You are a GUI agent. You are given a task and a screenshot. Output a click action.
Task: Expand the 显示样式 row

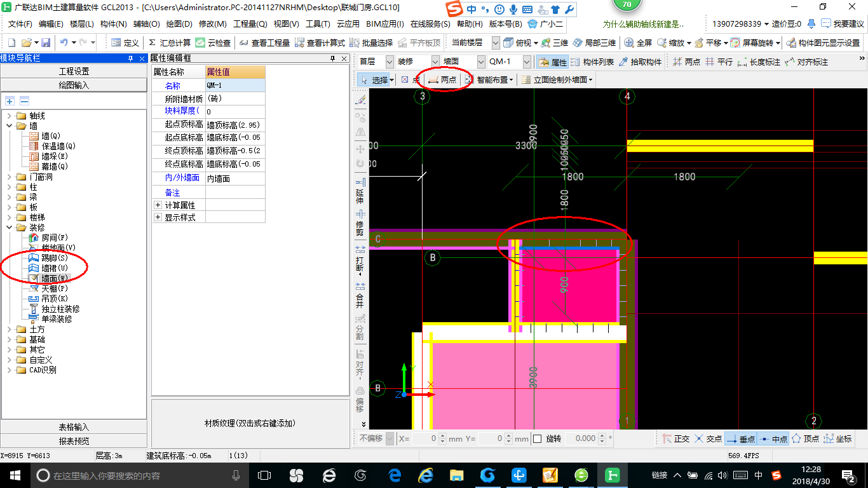158,217
